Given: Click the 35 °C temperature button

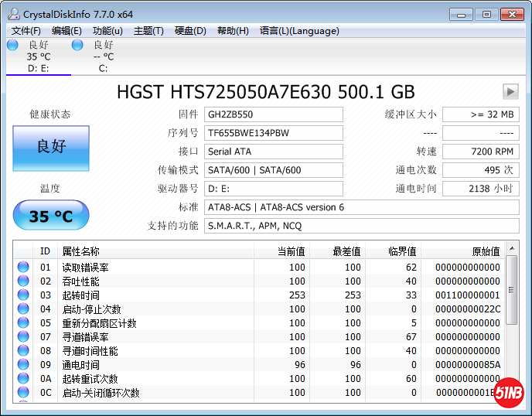Looking at the screenshot, I should point(51,216).
